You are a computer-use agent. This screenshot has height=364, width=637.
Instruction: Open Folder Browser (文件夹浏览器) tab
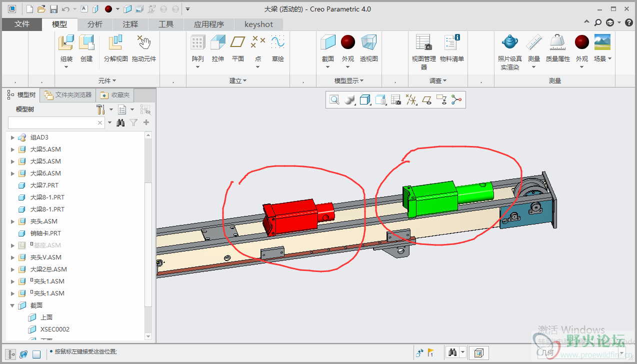point(68,94)
